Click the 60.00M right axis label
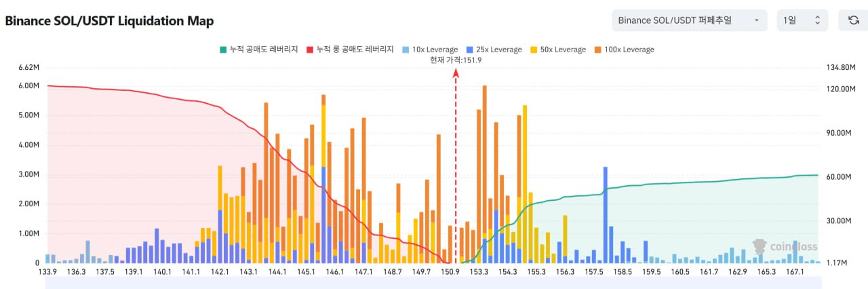The height and width of the screenshot is (289, 868). [x=838, y=177]
